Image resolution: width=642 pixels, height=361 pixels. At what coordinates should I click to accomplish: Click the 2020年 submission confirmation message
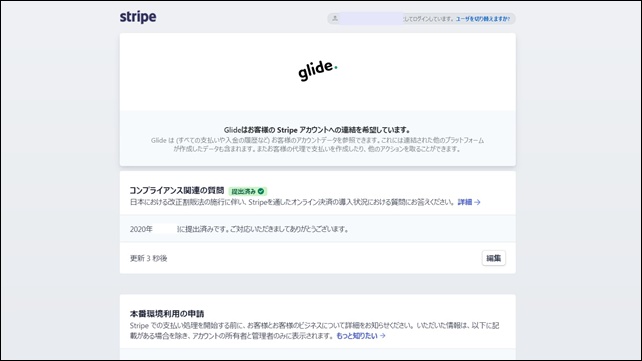(x=240, y=229)
